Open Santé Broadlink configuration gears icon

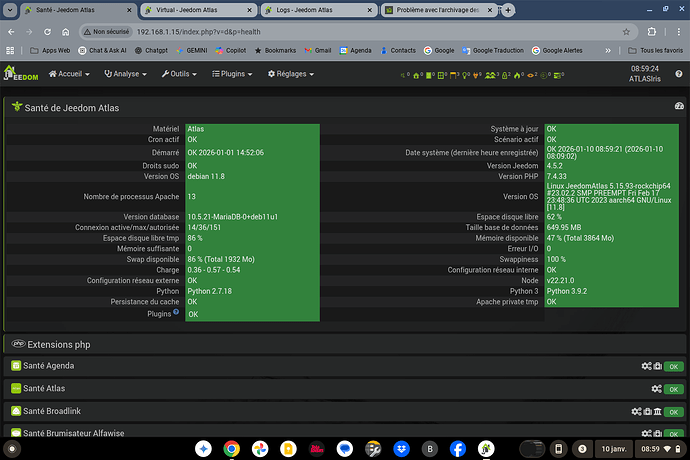click(636, 412)
